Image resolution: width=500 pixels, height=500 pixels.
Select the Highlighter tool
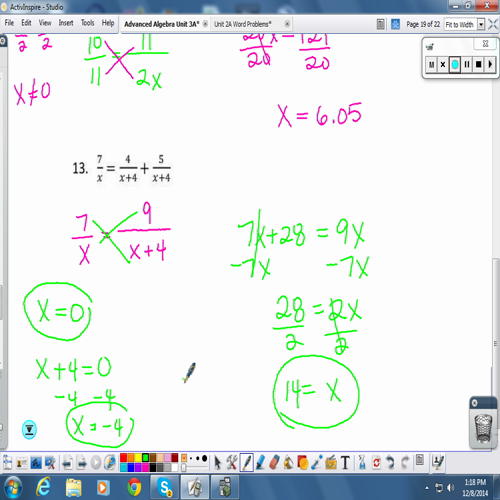point(260,463)
